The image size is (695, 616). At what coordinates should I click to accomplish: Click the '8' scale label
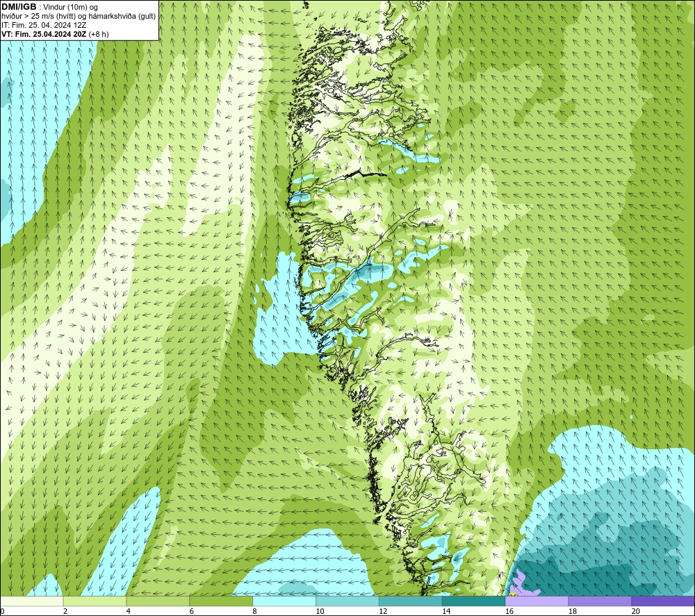(254, 612)
